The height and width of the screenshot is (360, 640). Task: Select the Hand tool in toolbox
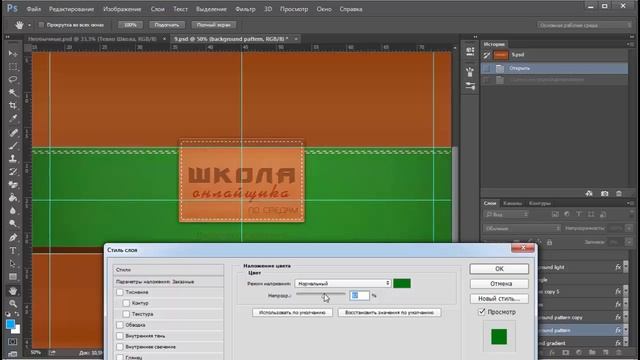(x=13, y=291)
